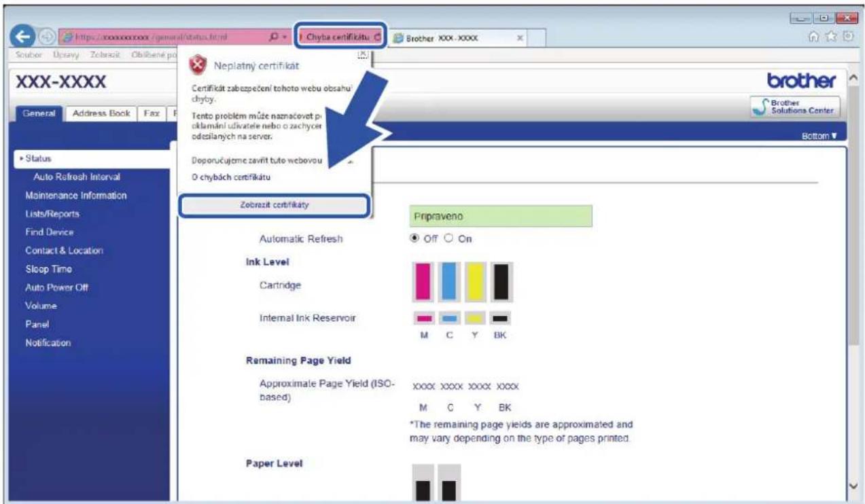Open Maintenance Information
Screen dimensions: 865x504
click(x=75, y=195)
